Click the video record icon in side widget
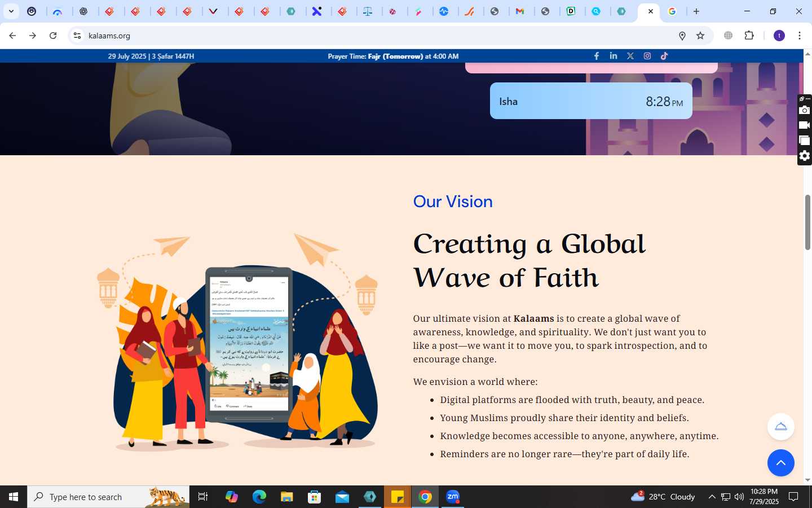Screen dimensions: 812x508 [805, 125]
